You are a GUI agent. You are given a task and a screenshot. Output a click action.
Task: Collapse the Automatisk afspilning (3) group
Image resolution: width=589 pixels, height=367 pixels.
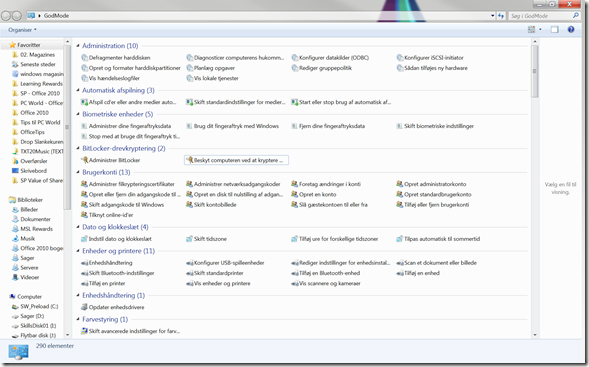click(x=78, y=90)
